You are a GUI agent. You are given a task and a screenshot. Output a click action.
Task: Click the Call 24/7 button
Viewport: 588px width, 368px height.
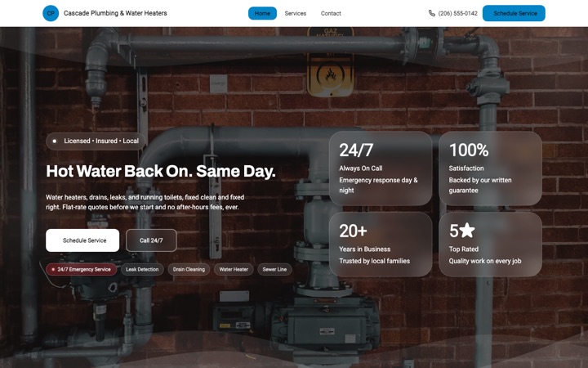[151, 240]
